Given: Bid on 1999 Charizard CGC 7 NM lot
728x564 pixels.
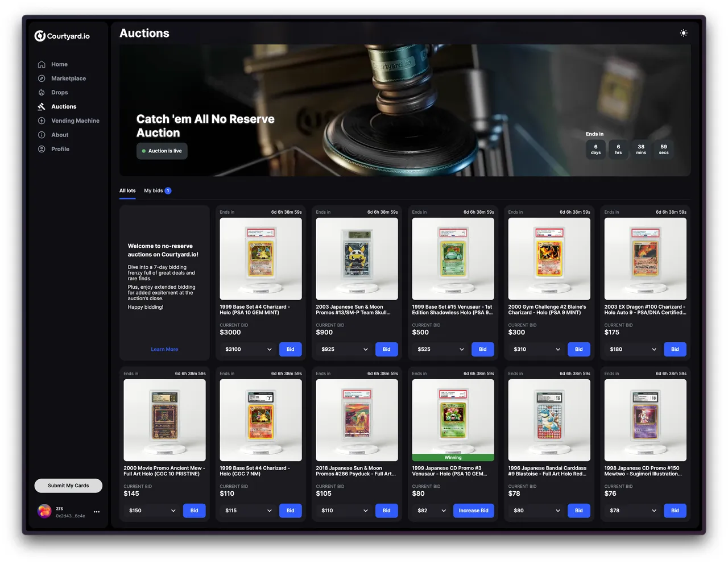Looking at the screenshot, I should pos(290,511).
